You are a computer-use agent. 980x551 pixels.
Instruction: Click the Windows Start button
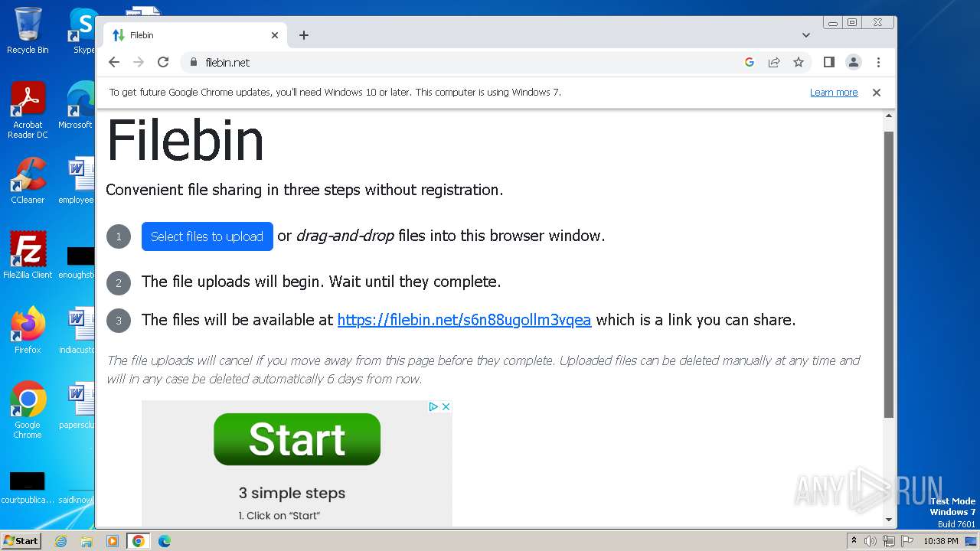pos(21,541)
